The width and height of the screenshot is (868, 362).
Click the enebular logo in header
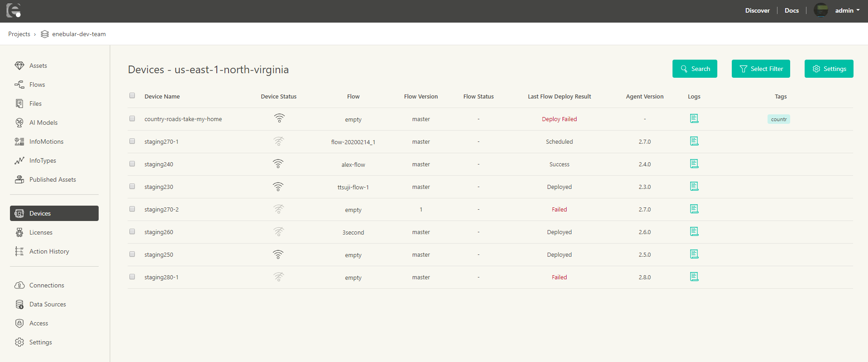pyautogui.click(x=14, y=10)
